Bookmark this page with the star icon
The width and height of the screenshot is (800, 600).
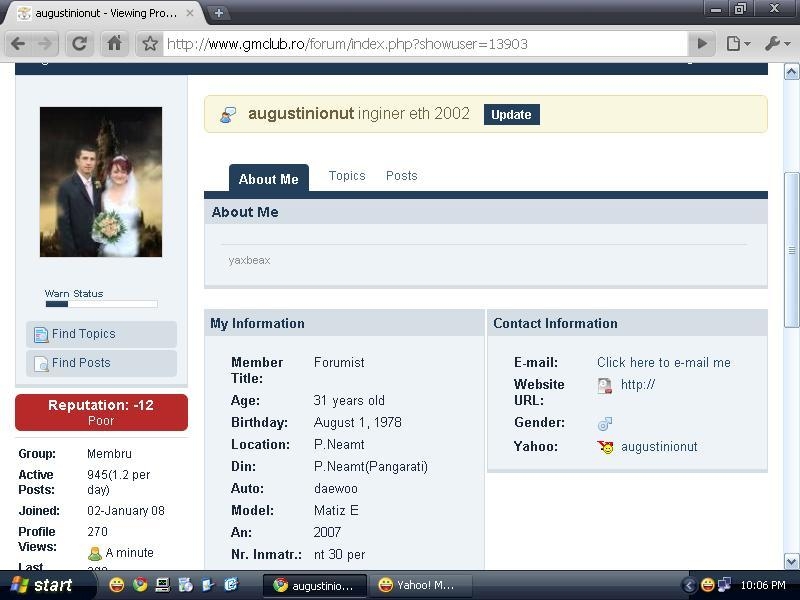pos(150,44)
